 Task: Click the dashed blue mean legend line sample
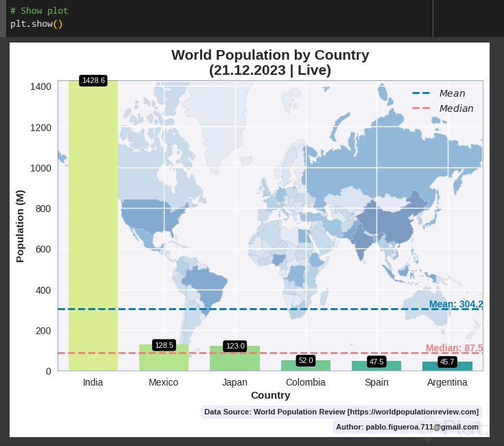click(x=421, y=93)
